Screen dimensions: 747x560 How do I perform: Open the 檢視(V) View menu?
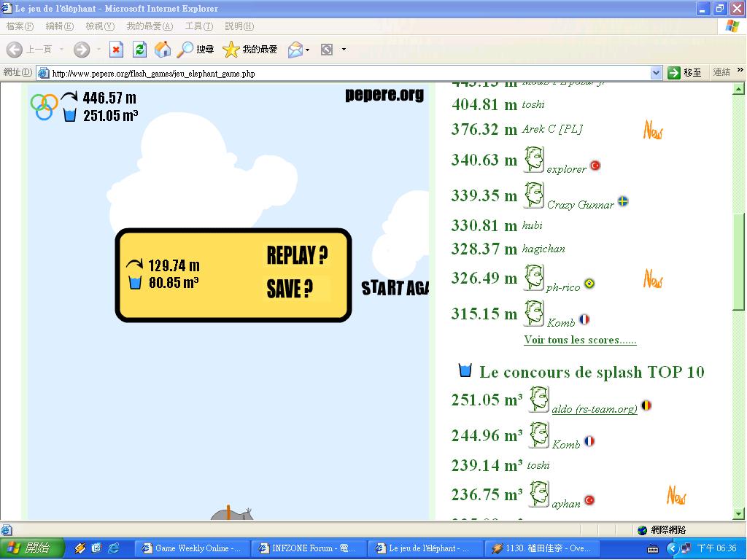100,26
